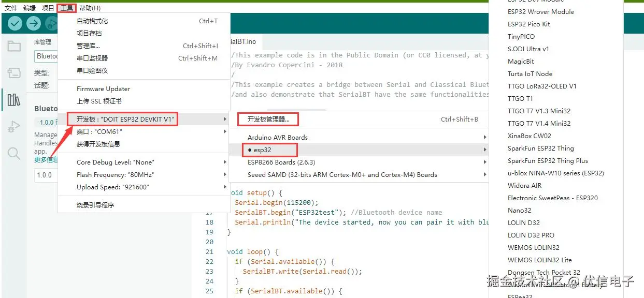Select WEMOS LOLIN32 Lite board
Viewport: 644px width, 298px height.
[556, 260]
